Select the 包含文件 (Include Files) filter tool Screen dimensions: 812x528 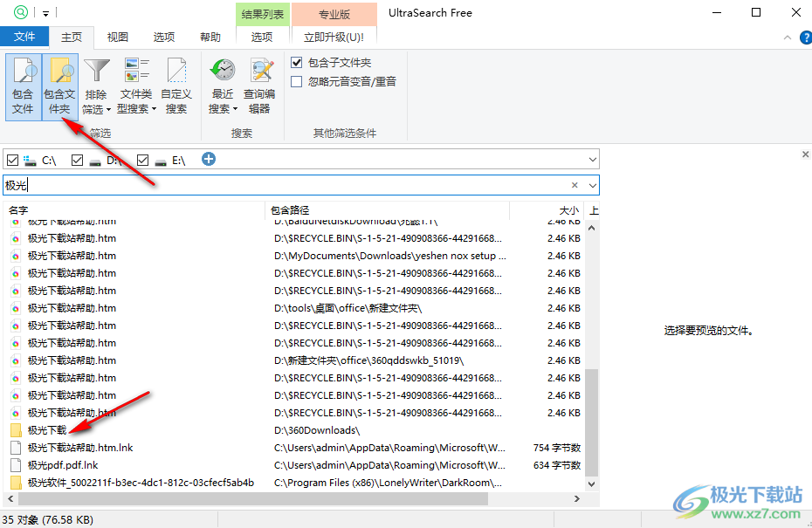point(23,85)
